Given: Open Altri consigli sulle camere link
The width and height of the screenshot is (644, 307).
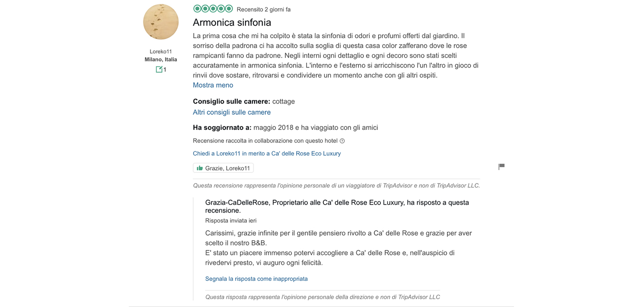Looking at the screenshot, I should 232,112.
